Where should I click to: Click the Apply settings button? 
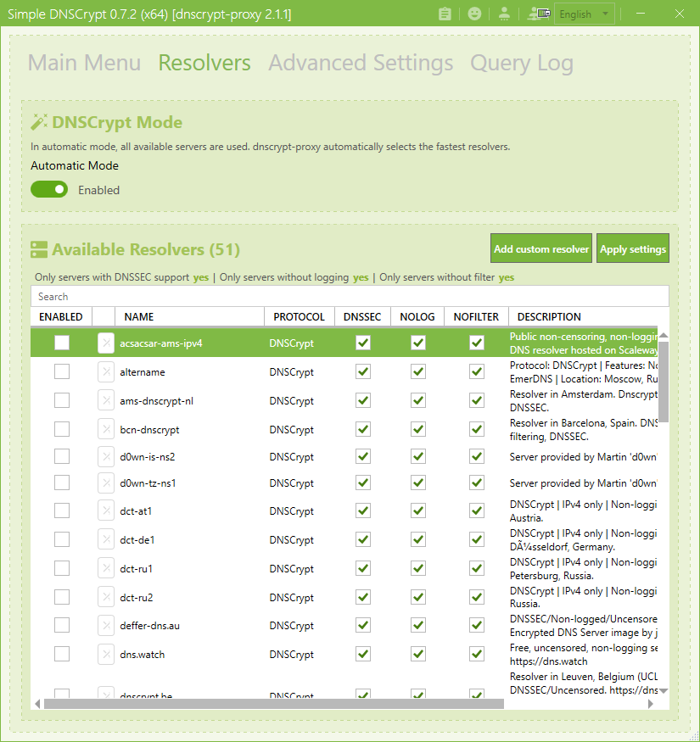click(633, 248)
